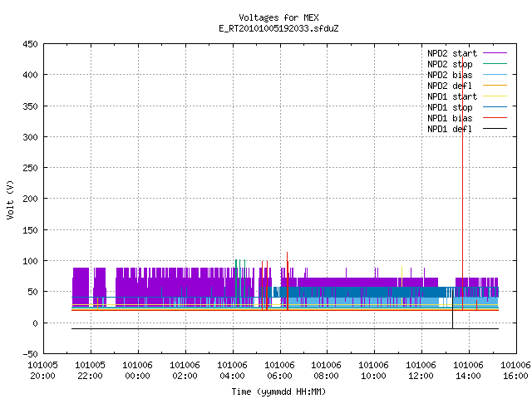This screenshot has height=399, width=532.
Task: Click the purple NPD2 start legend line
Action: [x=495, y=53]
